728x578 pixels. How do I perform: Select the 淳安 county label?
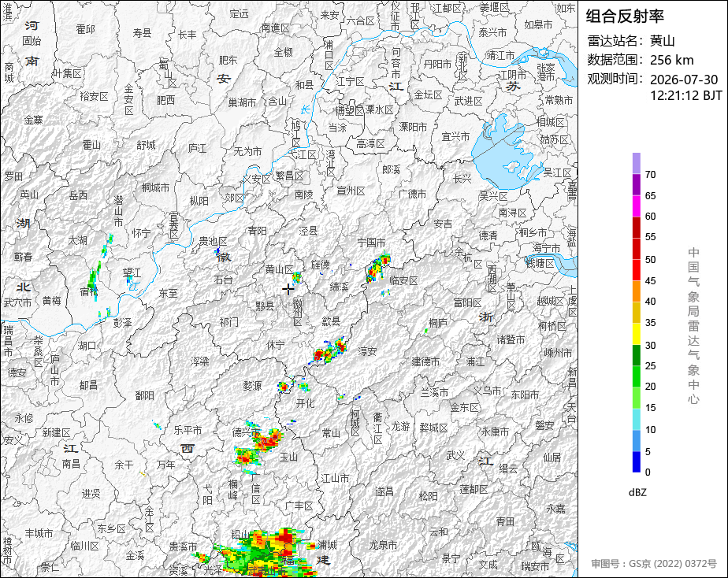[x=367, y=351]
